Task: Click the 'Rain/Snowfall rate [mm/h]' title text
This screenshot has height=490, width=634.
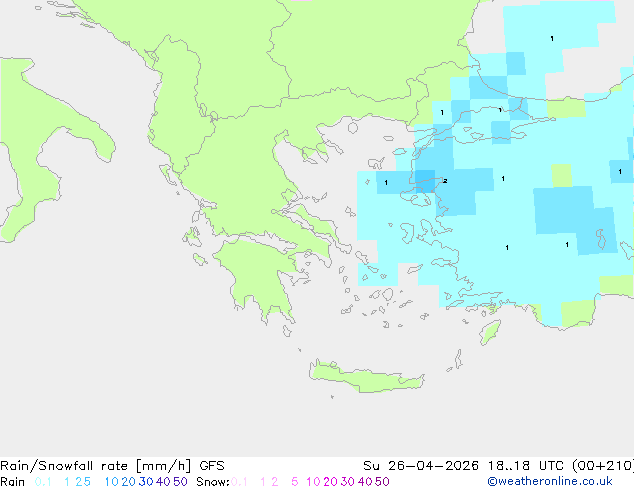Action: [x=95, y=466]
